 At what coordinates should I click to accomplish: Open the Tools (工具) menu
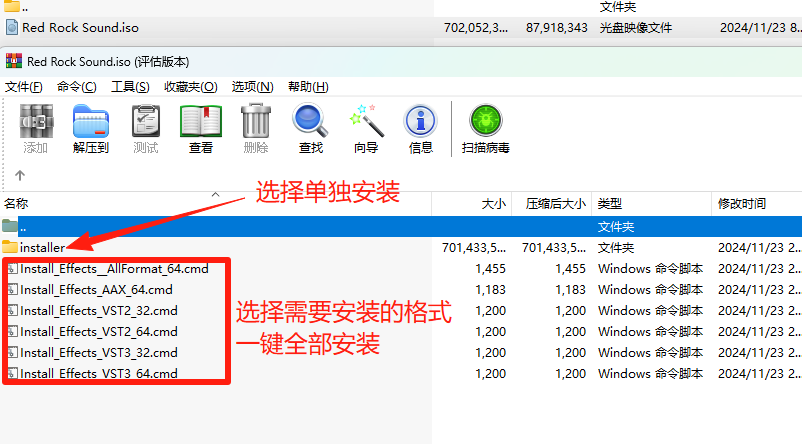130,87
